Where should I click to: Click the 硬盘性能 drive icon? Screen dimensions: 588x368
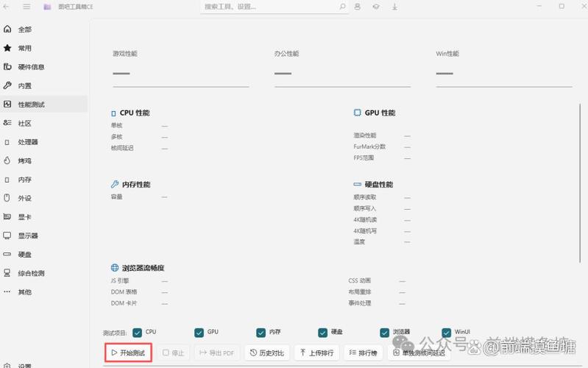[x=358, y=185]
